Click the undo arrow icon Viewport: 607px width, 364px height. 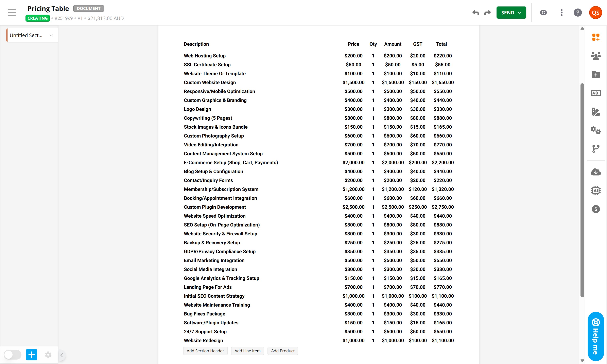click(x=475, y=13)
